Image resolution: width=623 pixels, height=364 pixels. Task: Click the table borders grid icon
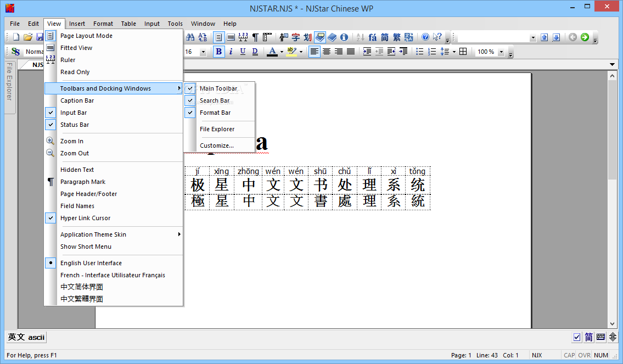[463, 52]
